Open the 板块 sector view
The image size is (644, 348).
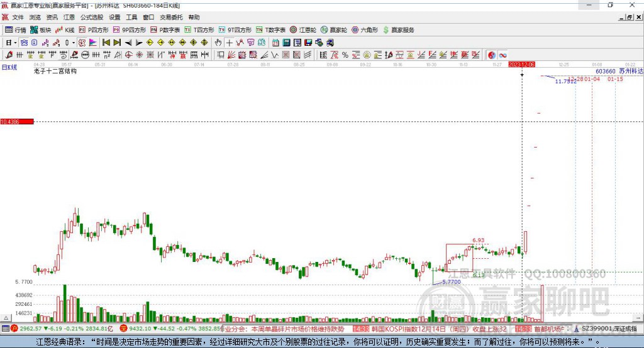point(41,30)
